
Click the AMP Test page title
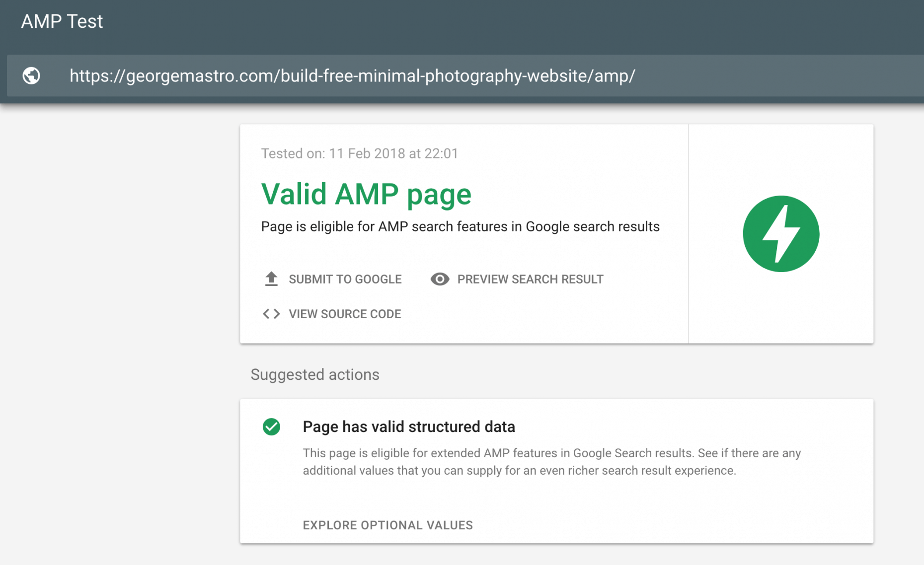click(x=62, y=21)
